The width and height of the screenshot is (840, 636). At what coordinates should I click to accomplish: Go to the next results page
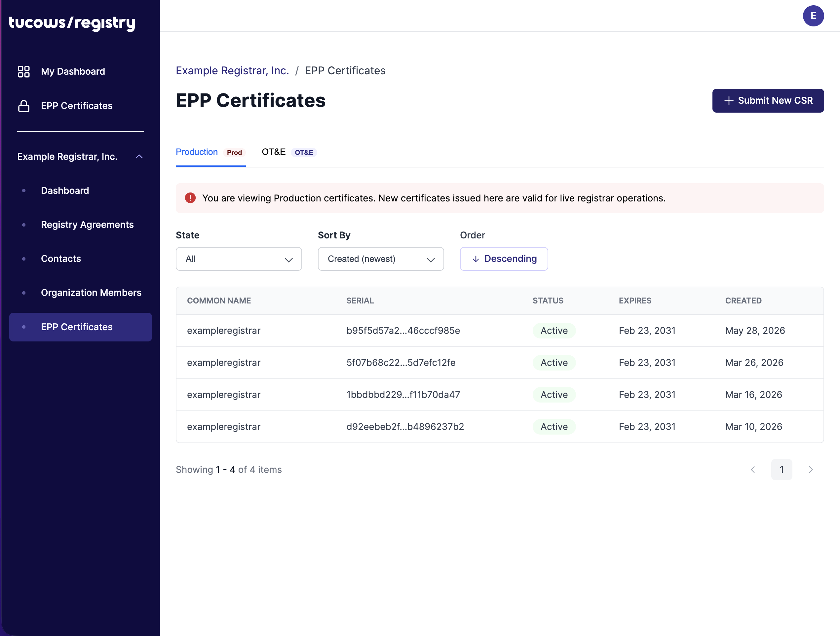(x=811, y=470)
